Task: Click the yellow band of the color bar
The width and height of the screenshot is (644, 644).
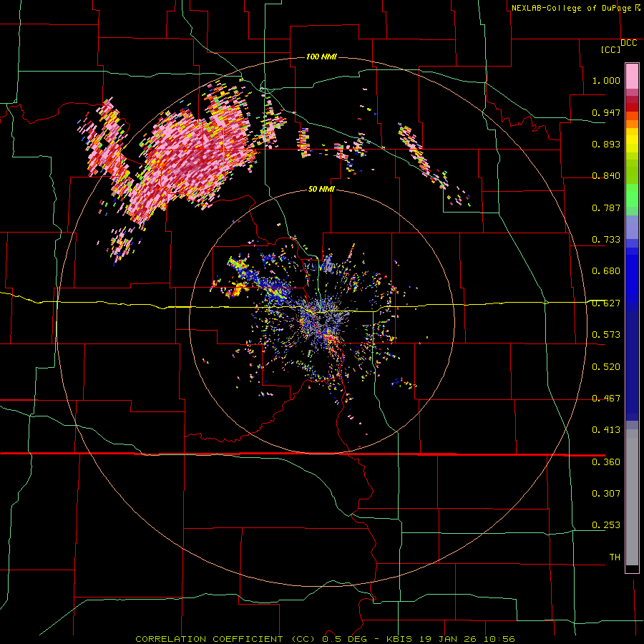Action: (x=632, y=144)
